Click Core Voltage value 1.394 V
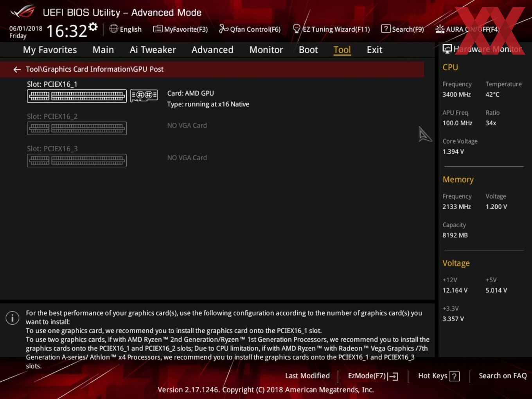This screenshot has width=532, height=399. (453, 151)
